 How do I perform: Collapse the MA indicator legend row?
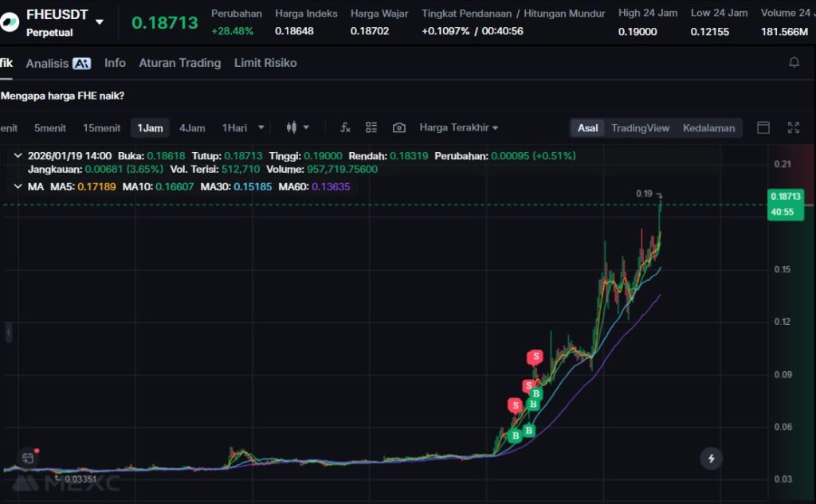pyautogui.click(x=18, y=186)
